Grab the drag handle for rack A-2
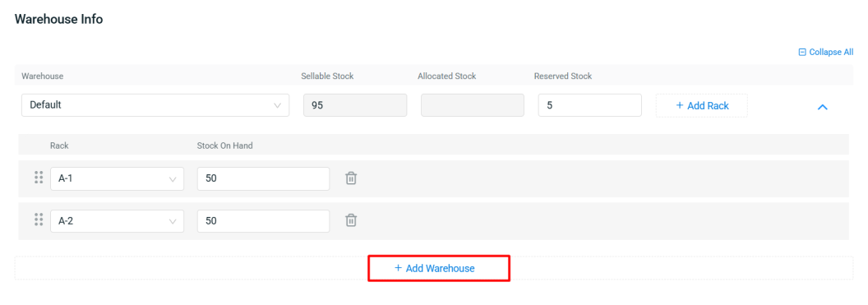The height and width of the screenshot is (305, 868). pos(39,220)
